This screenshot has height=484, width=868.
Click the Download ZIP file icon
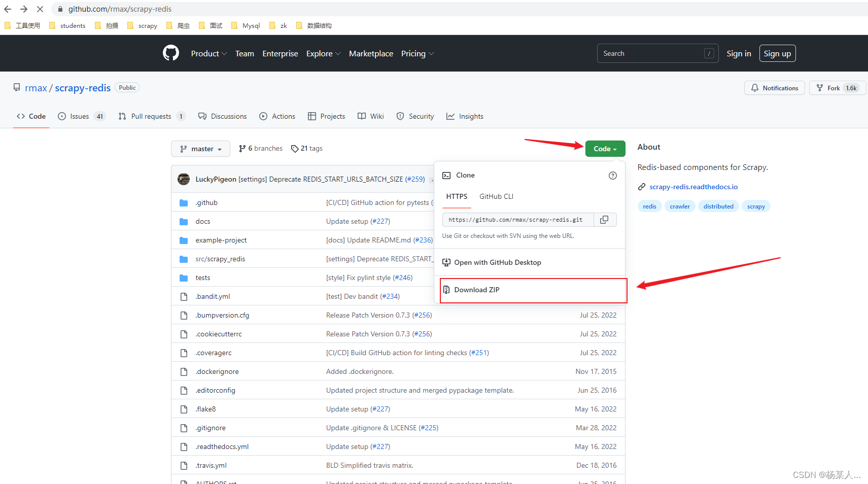coord(446,290)
